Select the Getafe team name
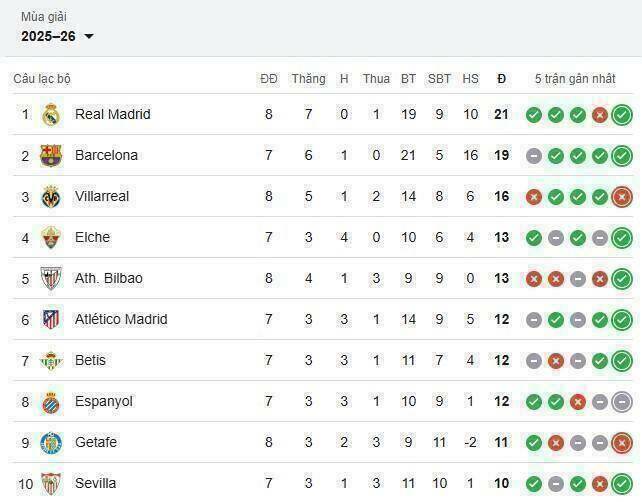The image size is (642, 502). point(96,443)
